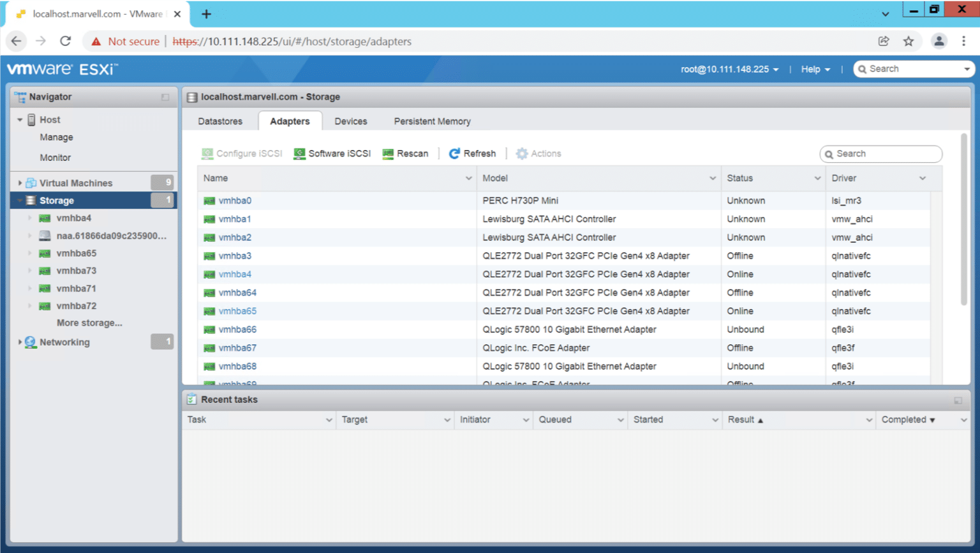
Task: Open the root@10.111.148.225 user dropdown
Action: click(x=729, y=70)
